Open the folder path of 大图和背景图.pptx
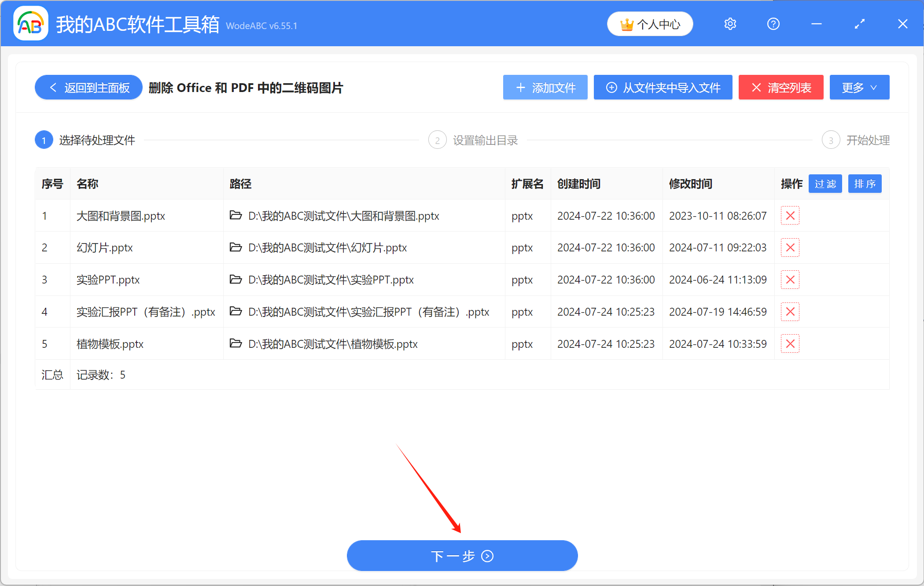 [x=236, y=216]
